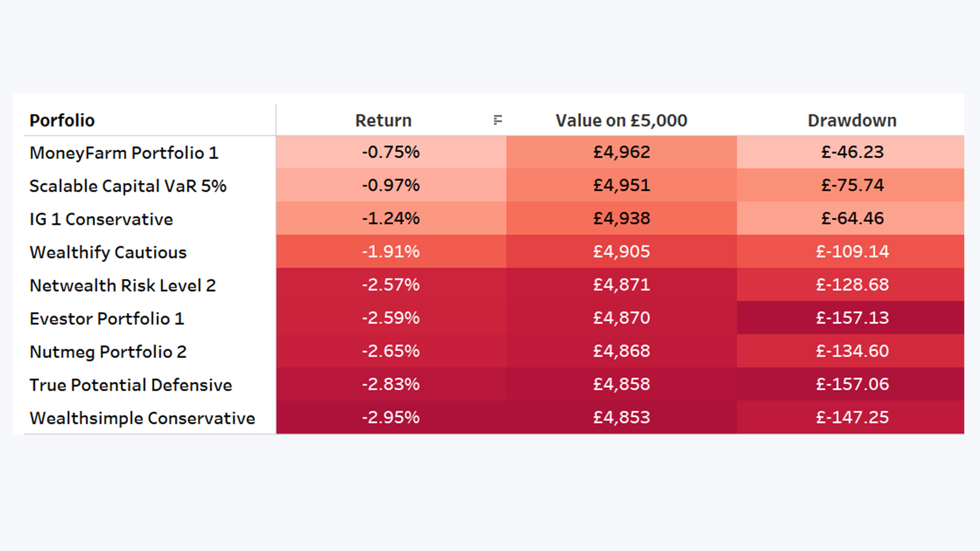980x551 pixels.
Task: Select the MoneyFarm Portfolio 1 row label
Action: (124, 153)
